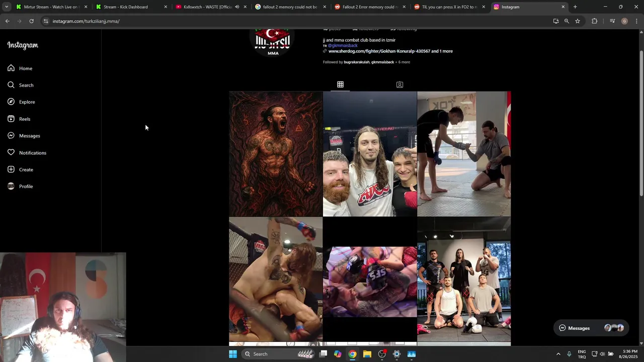Viewport: 644px width, 362px height.
Task: Click follower name bugrakarakulah
Action: point(356,62)
